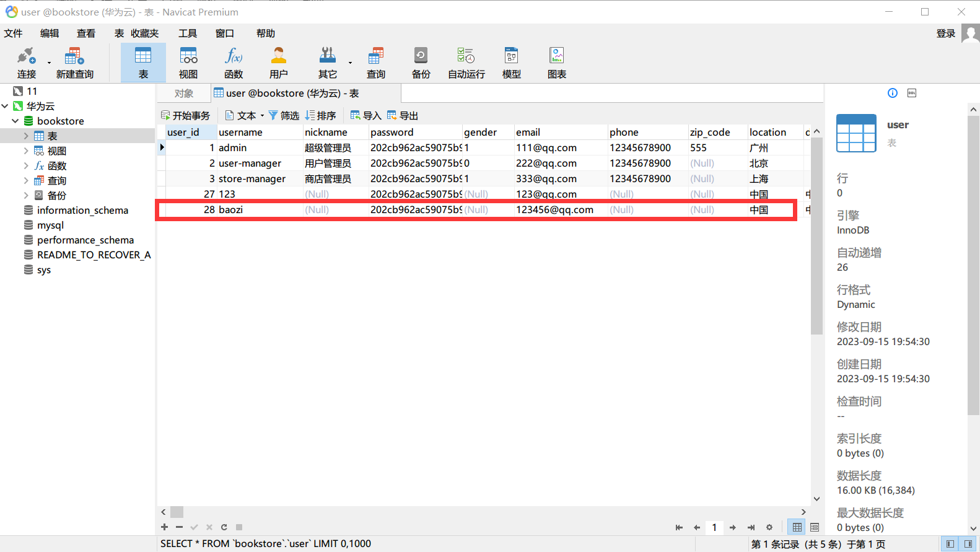Click the 开始事务 button

click(x=186, y=116)
